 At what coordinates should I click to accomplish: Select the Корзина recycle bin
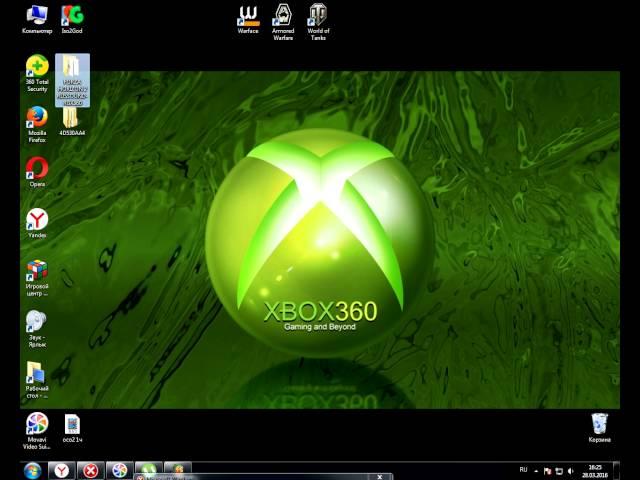tap(600, 429)
